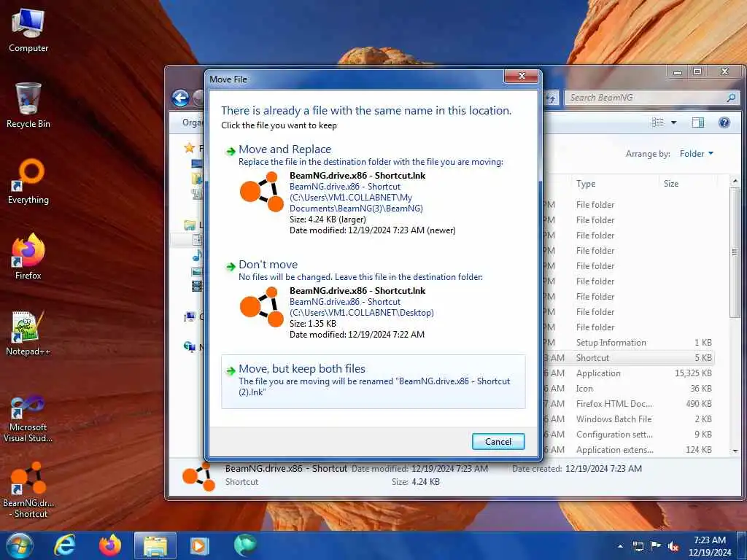Viewport: 747px width, 560px height.
Task: Sort by the Type column header
Action: coord(586,184)
